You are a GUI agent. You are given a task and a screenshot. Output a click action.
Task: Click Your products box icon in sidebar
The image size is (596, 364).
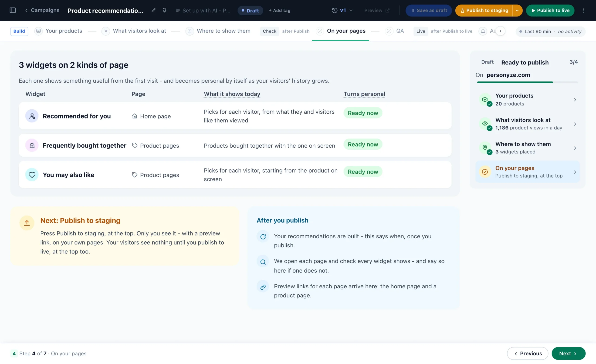pos(485,99)
